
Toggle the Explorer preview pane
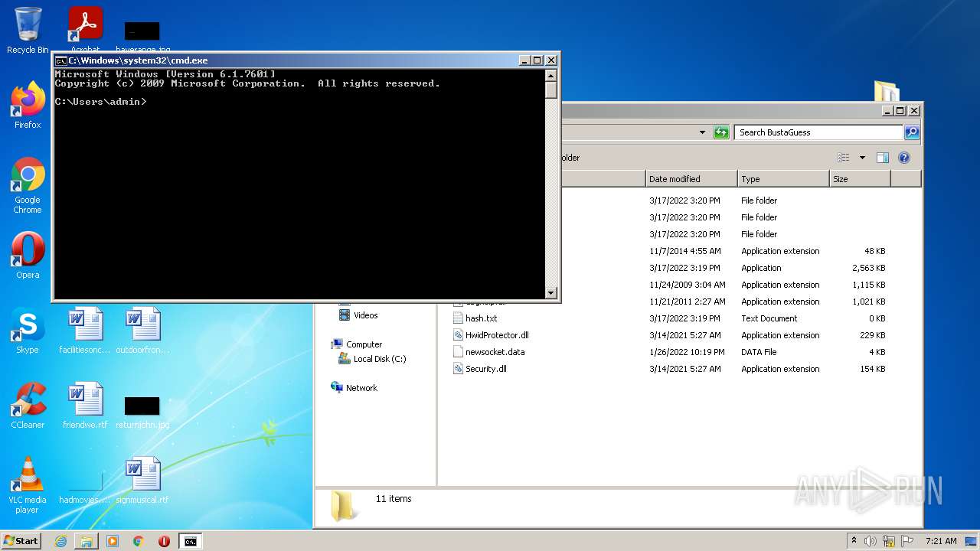pyautogui.click(x=882, y=158)
